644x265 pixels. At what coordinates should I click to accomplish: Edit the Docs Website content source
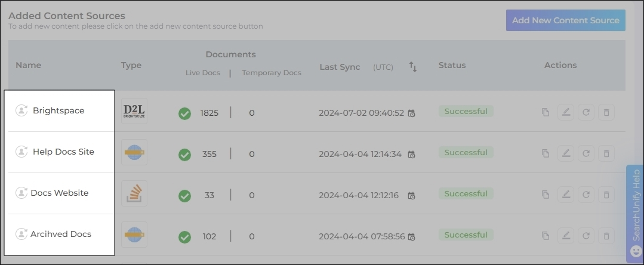click(x=566, y=195)
